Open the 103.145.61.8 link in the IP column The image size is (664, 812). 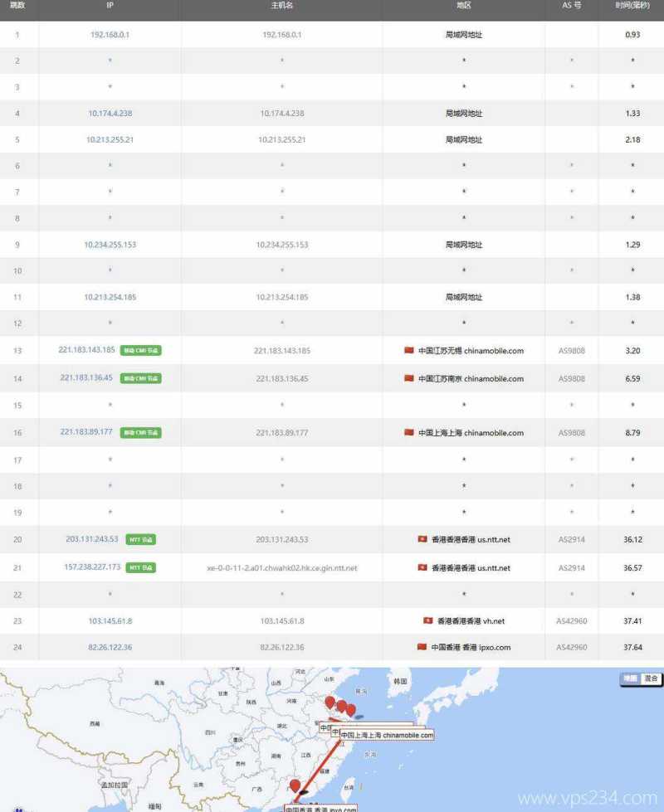click(110, 620)
